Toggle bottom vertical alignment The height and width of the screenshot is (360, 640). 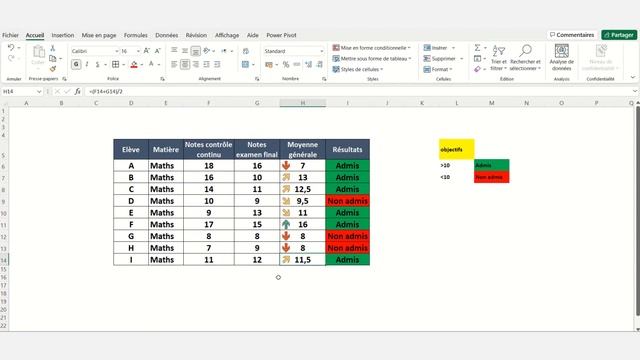click(x=196, y=51)
